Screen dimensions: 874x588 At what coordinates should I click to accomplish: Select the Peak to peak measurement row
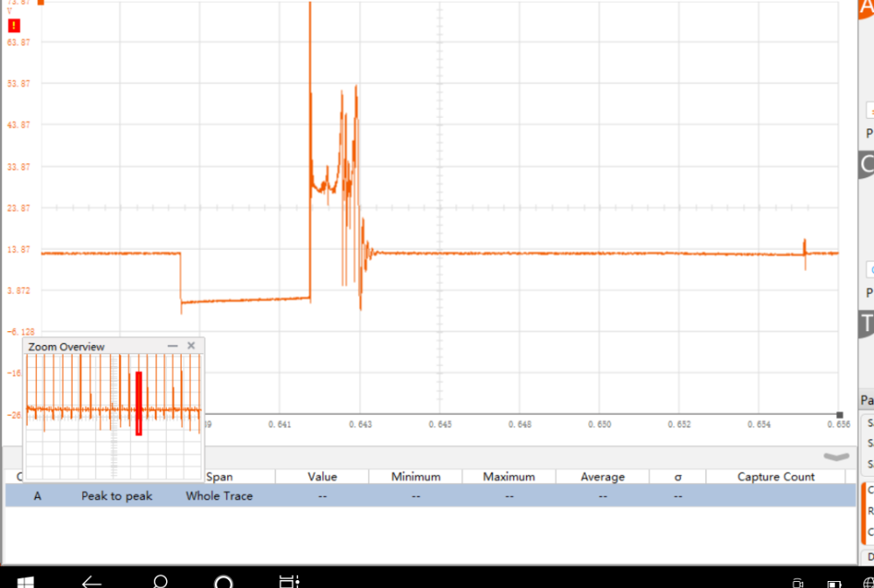point(116,495)
